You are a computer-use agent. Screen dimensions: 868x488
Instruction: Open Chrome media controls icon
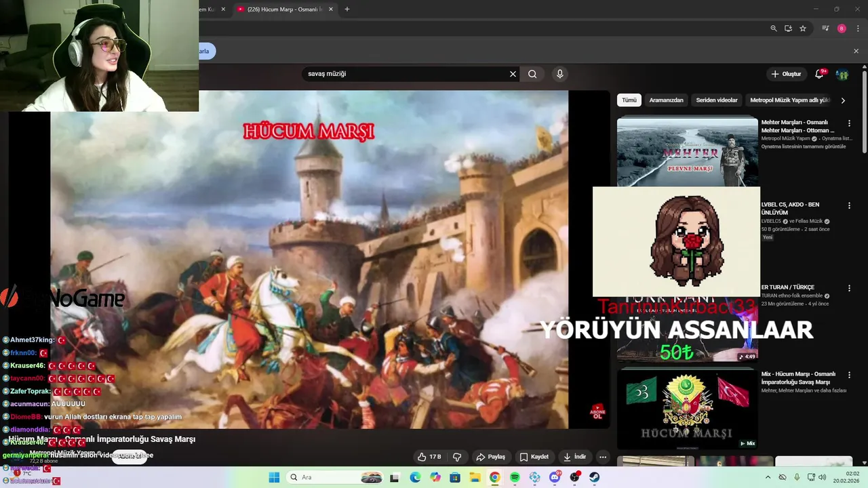(x=825, y=28)
